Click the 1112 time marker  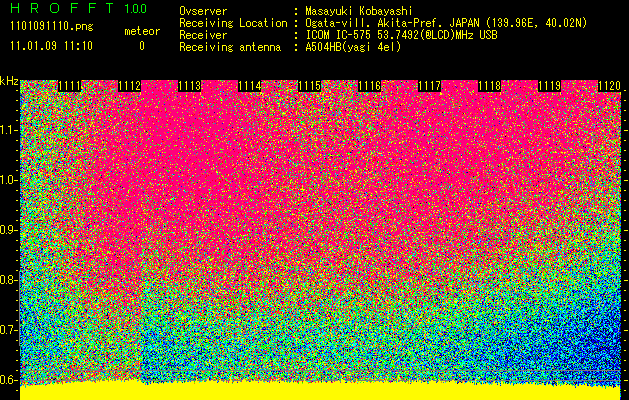pos(130,86)
